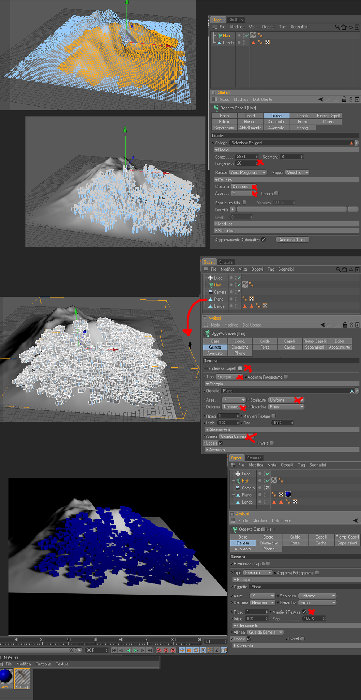Open the search icon in the middle Object Manager

340,270
